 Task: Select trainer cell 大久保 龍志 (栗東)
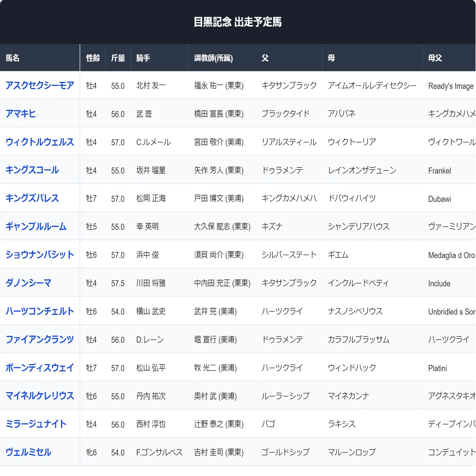click(x=222, y=226)
